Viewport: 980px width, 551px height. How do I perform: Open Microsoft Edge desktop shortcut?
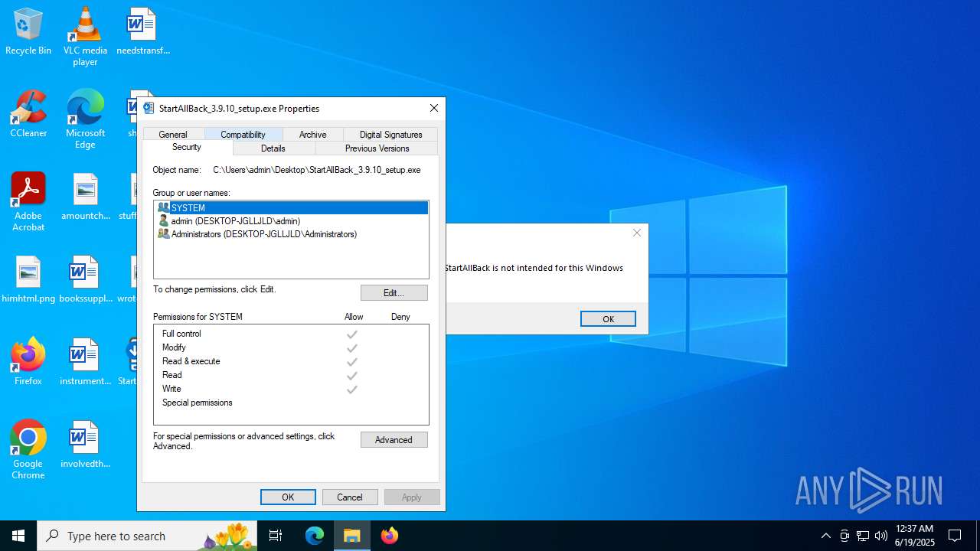pyautogui.click(x=85, y=119)
